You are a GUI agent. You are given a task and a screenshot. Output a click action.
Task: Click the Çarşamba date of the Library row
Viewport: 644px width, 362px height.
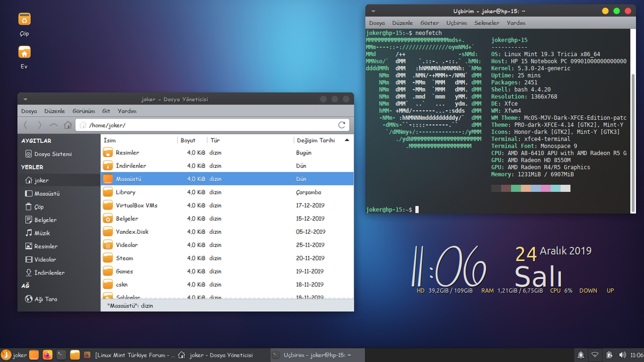tap(308, 192)
